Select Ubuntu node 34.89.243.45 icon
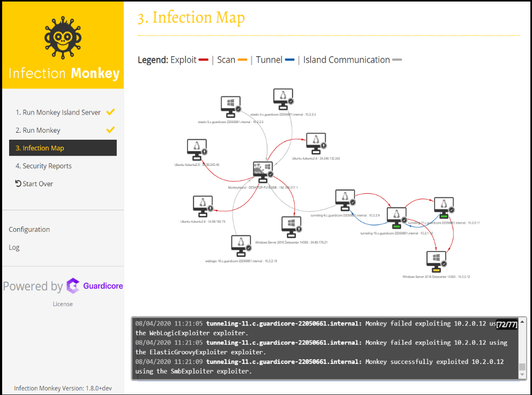The width and height of the screenshot is (532, 395). [197, 149]
